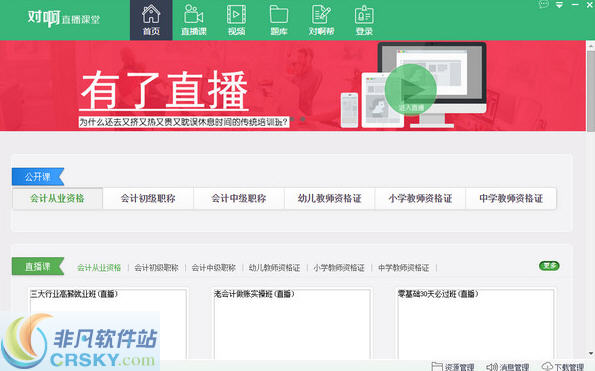Screen dimensions: 595x371
Task: Select the second banner carousel dot
Action: 302,119
